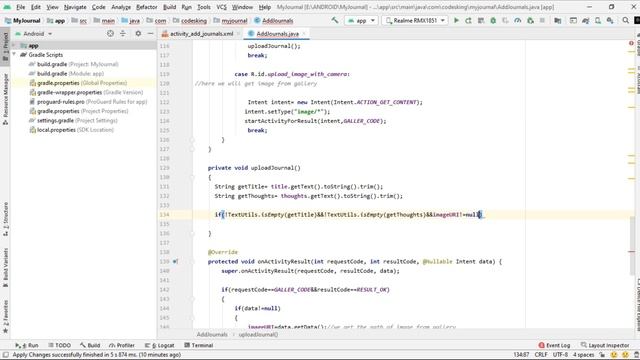This screenshot has height=360, width=640.
Task: Open the Profiler tool window button
Action: click(122, 345)
